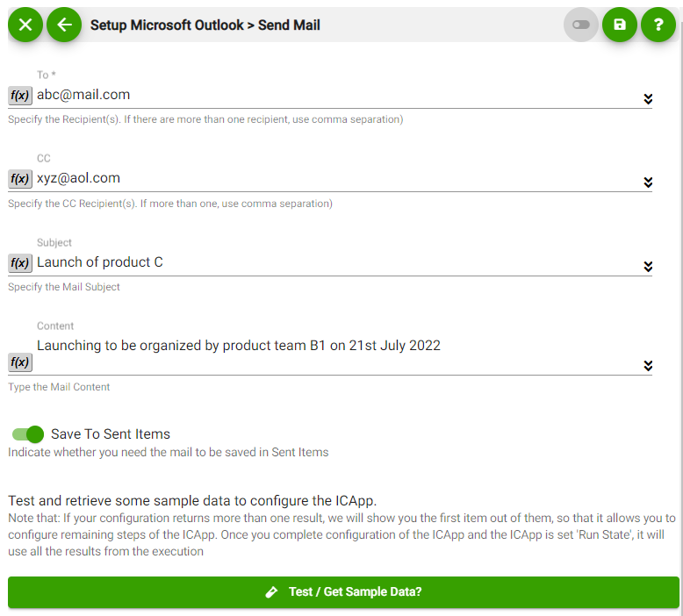The image size is (683, 616).
Task: Expand the Subject field options chevron
Action: click(x=648, y=267)
